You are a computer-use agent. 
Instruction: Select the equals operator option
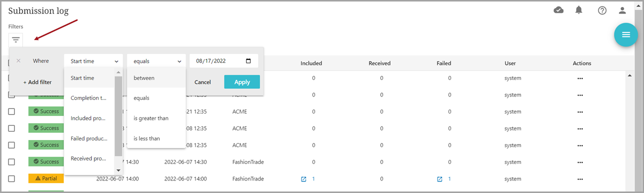(156, 98)
